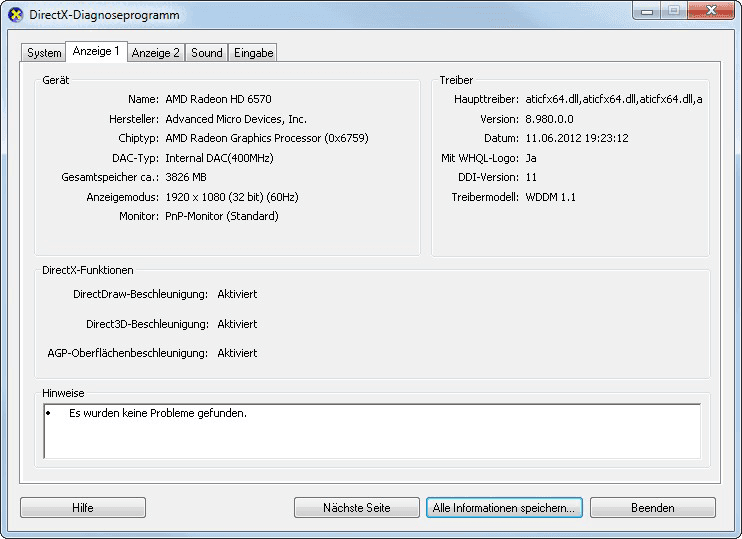Click the DirectX icon in title bar
Viewport: 742px width, 539px height.
tap(15, 15)
